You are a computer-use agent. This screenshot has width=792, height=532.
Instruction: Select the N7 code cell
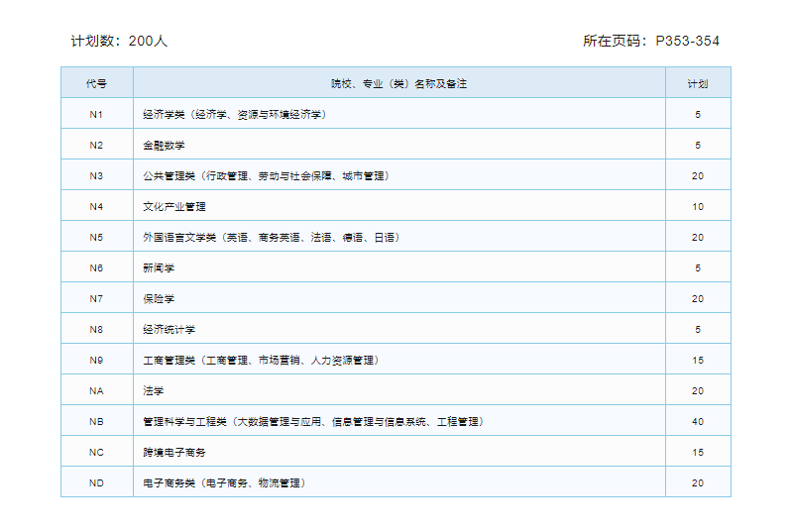click(96, 299)
